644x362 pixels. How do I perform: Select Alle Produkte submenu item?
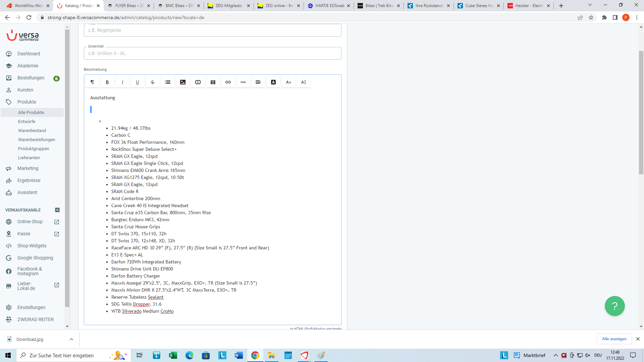click(x=32, y=112)
